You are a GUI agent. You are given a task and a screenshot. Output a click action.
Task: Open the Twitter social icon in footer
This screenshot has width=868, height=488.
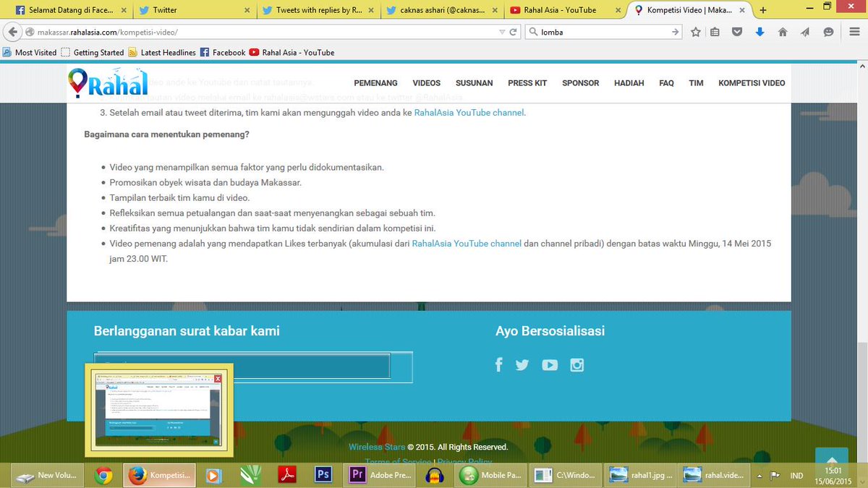click(x=522, y=365)
